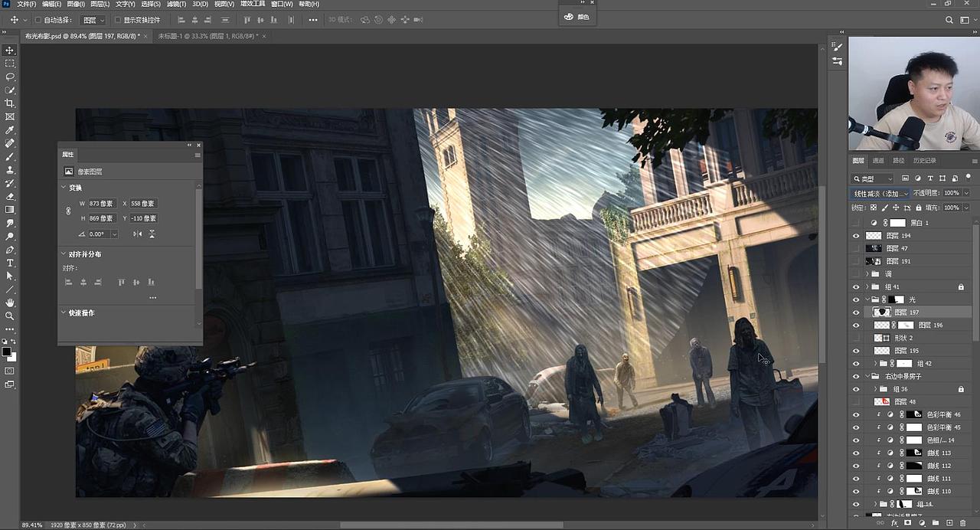
Task: Toggle visibility of 曲线 113 layer
Action: tap(856, 453)
